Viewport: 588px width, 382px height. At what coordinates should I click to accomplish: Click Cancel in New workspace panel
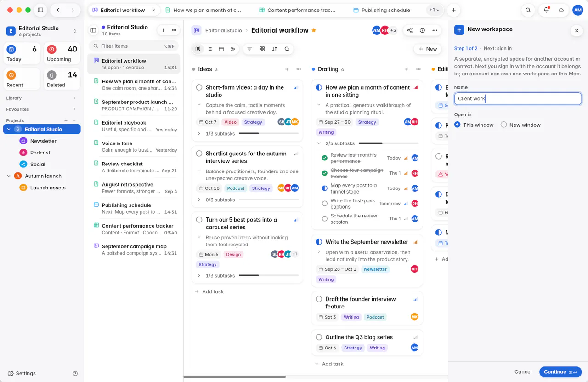tap(523, 372)
